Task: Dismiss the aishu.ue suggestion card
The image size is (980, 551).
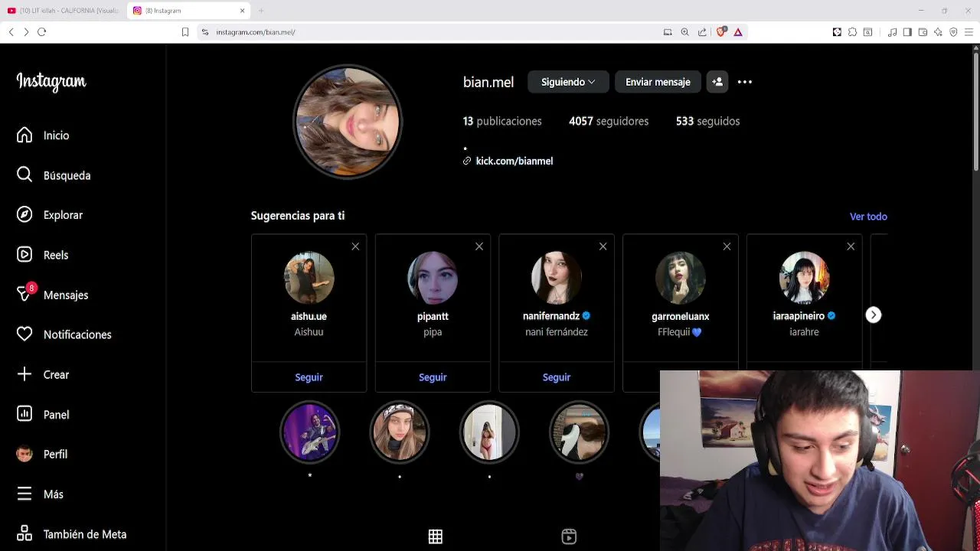Action: pos(355,246)
